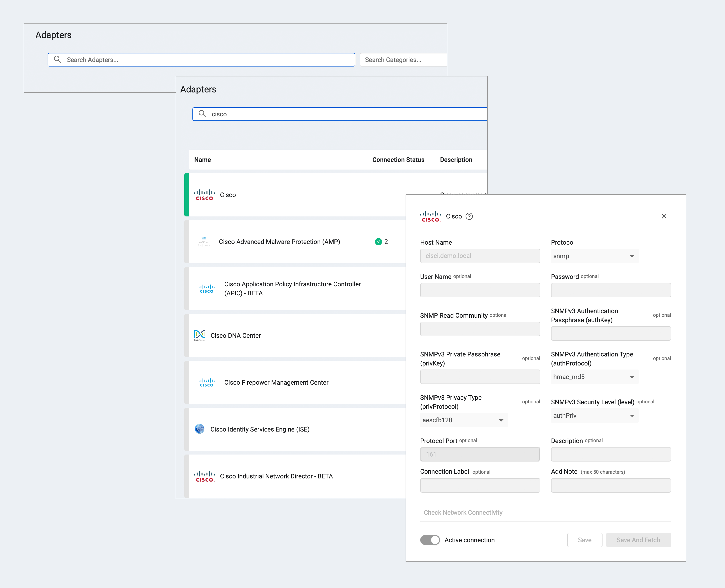Click the Cisco help question mark icon

click(x=469, y=216)
